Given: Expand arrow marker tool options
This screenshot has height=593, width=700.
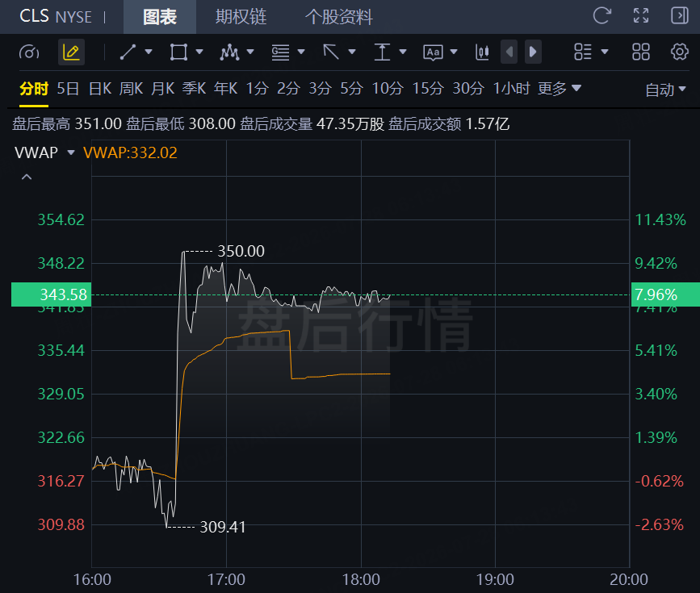Looking at the screenshot, I should [x=352, y=52].
